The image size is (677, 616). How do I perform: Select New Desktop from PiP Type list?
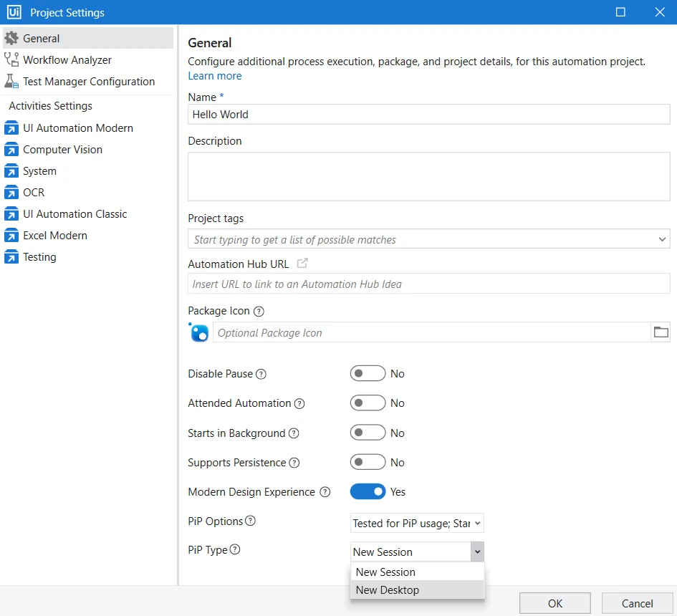coord(418,589)
